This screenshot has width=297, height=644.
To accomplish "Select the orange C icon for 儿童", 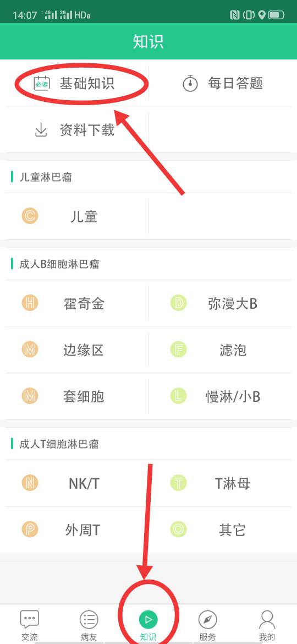I will [30, 216].
